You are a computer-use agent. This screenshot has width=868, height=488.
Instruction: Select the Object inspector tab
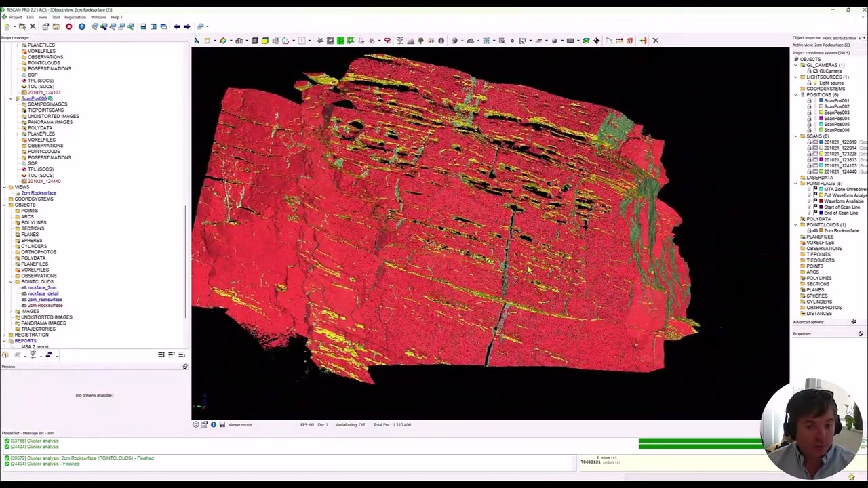pos(806,38)
